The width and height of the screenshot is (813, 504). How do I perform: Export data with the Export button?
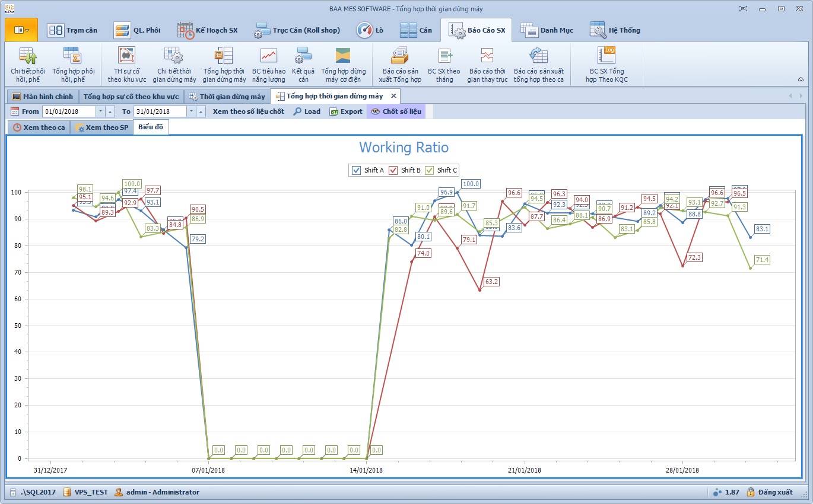point(346,111)
